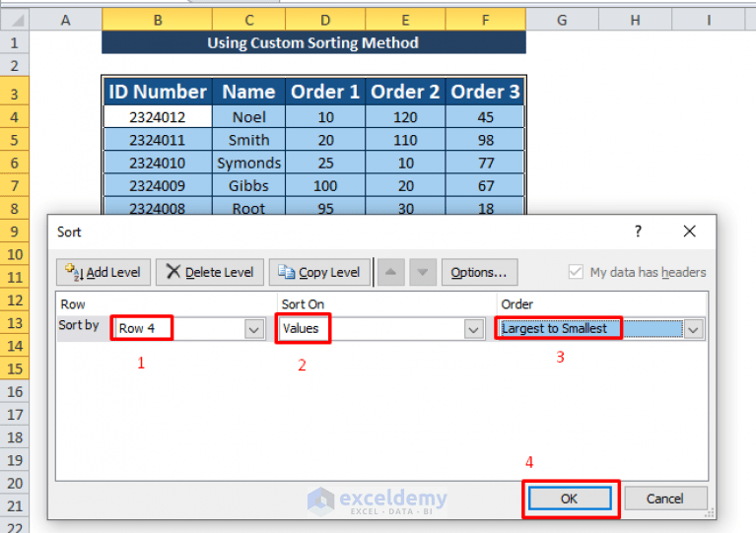756x533 pixels.
Task: Click the Add Level button
Action: [103, 272]
